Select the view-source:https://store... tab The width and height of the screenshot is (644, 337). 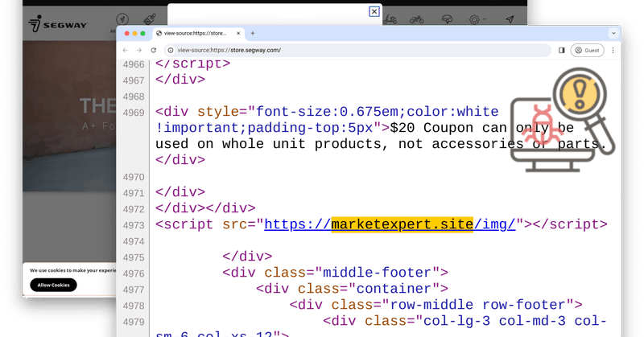199,33
